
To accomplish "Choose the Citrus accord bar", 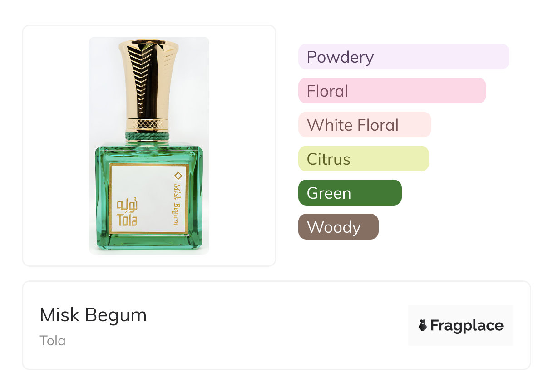I will tap(363, 159).
